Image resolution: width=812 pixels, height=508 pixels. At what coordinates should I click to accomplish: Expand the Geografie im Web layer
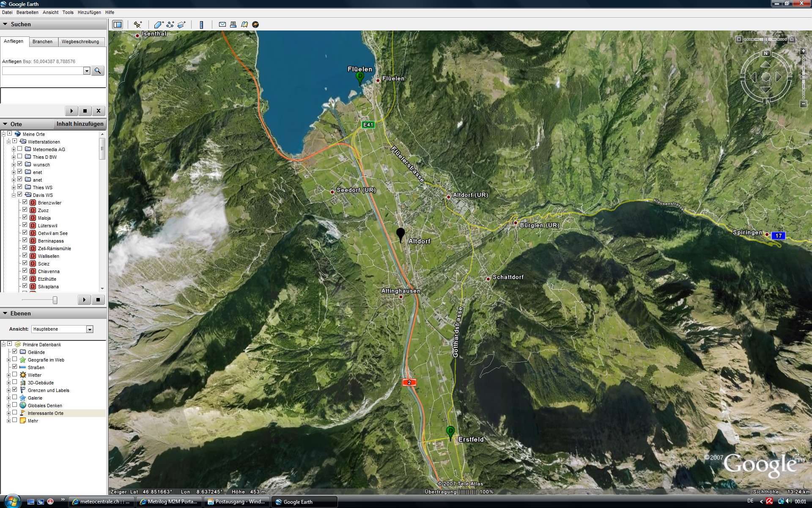click(x=8, y=360)
